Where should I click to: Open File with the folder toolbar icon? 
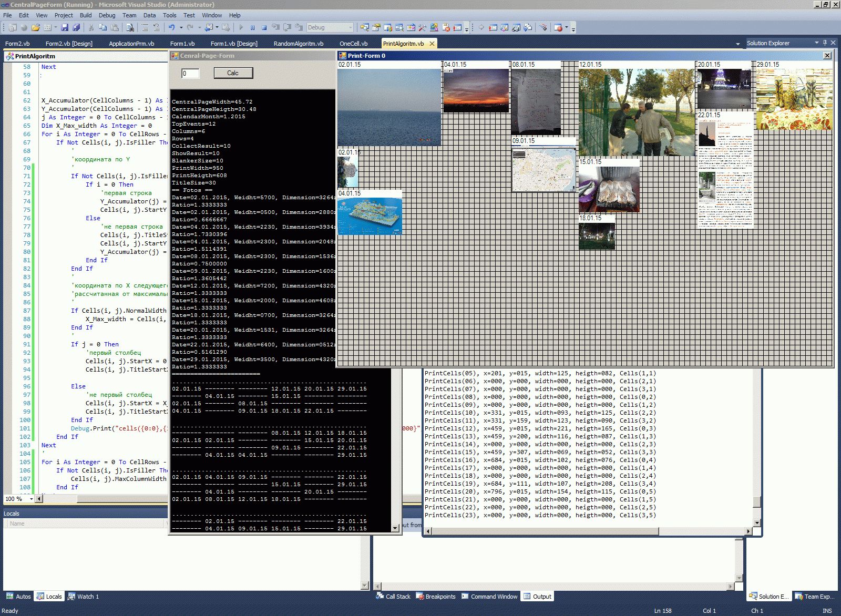(35, 27)
